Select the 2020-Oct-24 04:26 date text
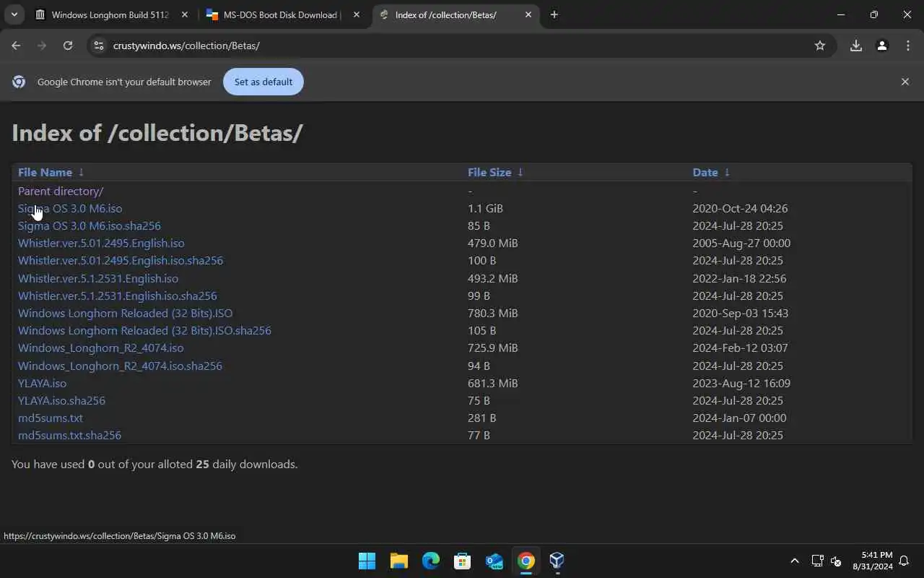924x578 pixels. tap(740, 208)
